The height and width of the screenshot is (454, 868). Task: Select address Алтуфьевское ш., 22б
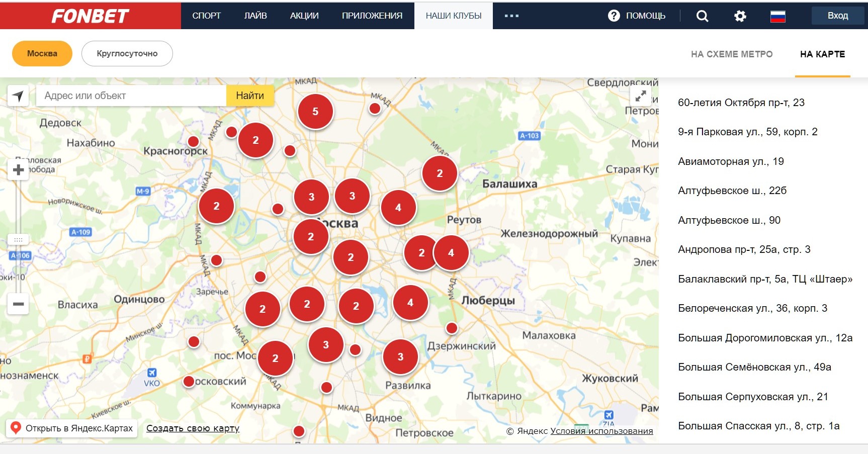pyautogui.click(x=732, y=191)
